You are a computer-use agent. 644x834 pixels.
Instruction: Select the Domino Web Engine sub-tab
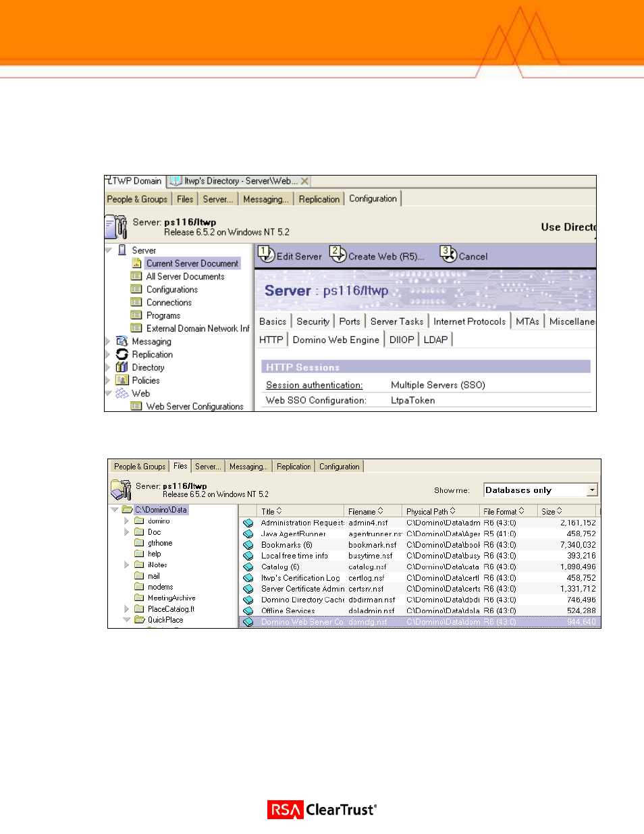coord(336,340)
